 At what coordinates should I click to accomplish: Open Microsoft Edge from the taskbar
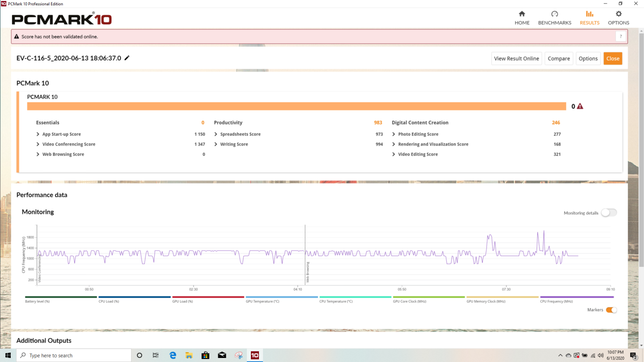point(173,355)
